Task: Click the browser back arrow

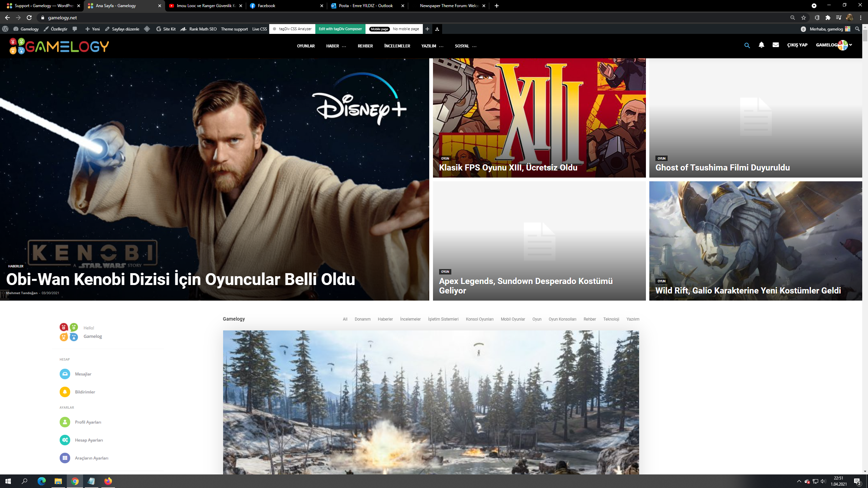Action: pyautogui.click(x=7, y=18)
